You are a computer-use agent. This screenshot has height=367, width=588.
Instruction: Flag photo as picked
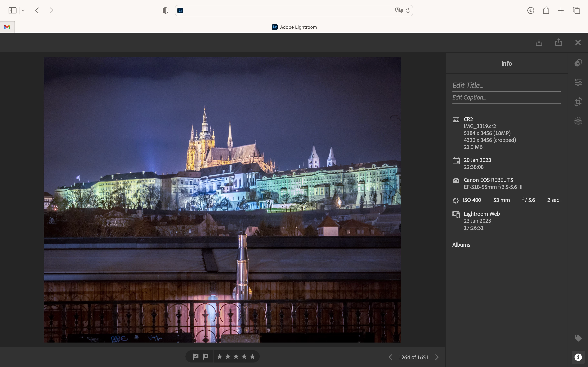[196, 356]
